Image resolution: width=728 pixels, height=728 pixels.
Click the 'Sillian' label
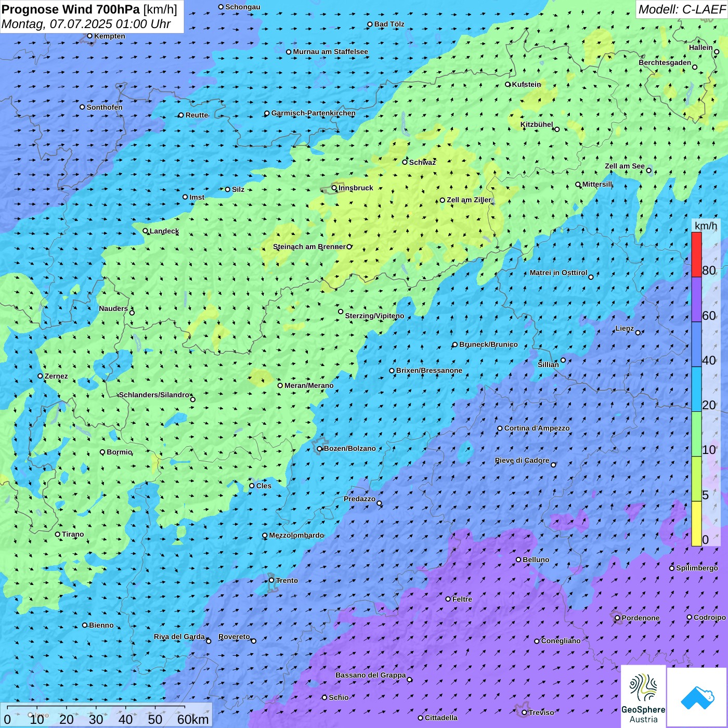(x=548, y=365)
